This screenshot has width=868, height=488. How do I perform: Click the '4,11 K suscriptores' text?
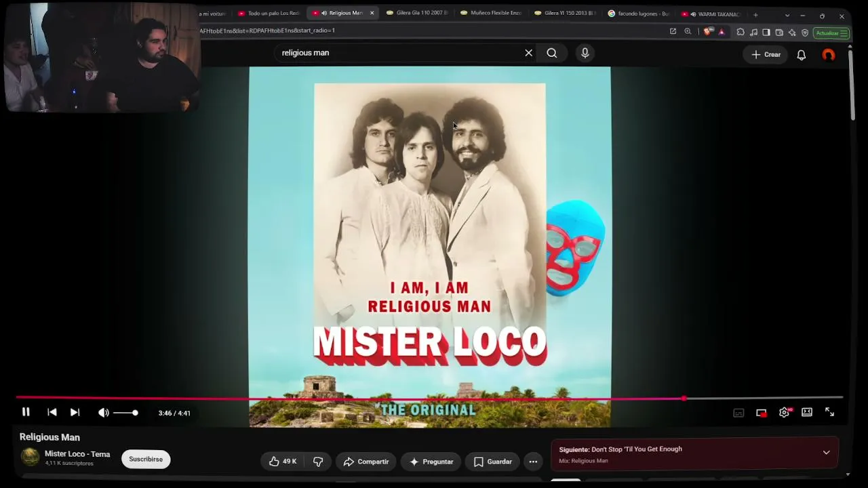coord(69,464)
